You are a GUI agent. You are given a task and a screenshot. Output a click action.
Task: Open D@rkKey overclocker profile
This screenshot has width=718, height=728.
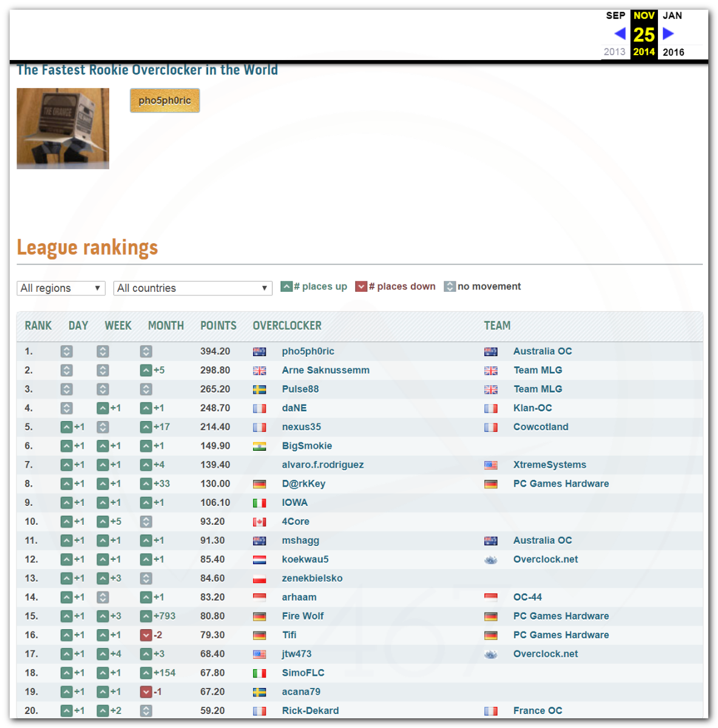click(303, 484)
